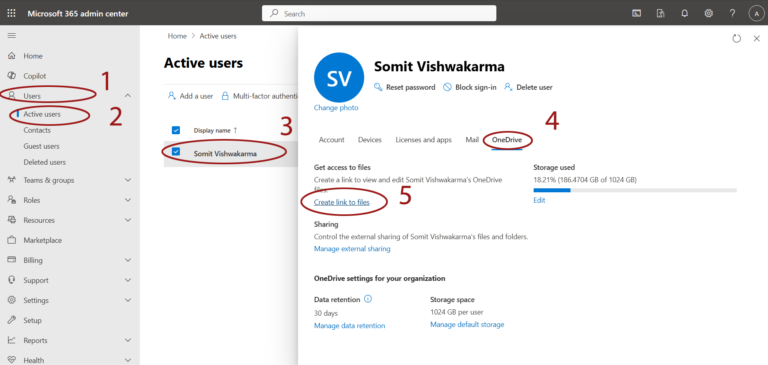Click Reset password button
This screenshot has height=365, width=768.
[x=405, y=87]
